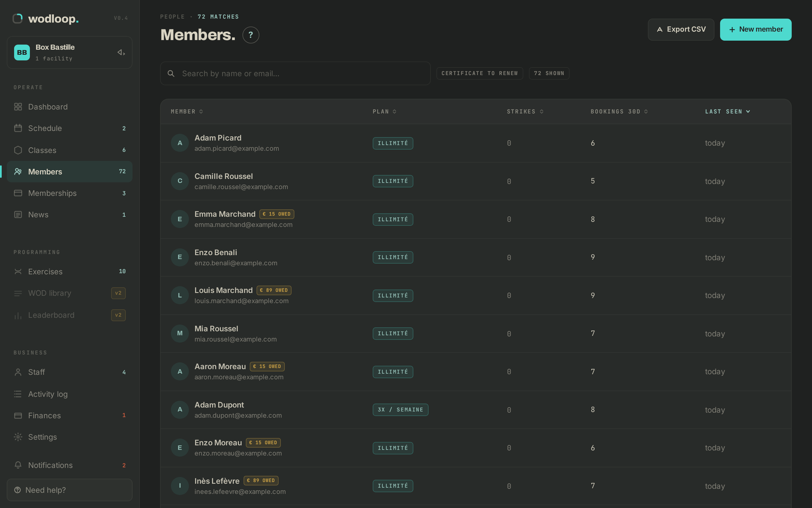Open the Members help question-mark icon
The image size is (812, 508).
(251, 35)
